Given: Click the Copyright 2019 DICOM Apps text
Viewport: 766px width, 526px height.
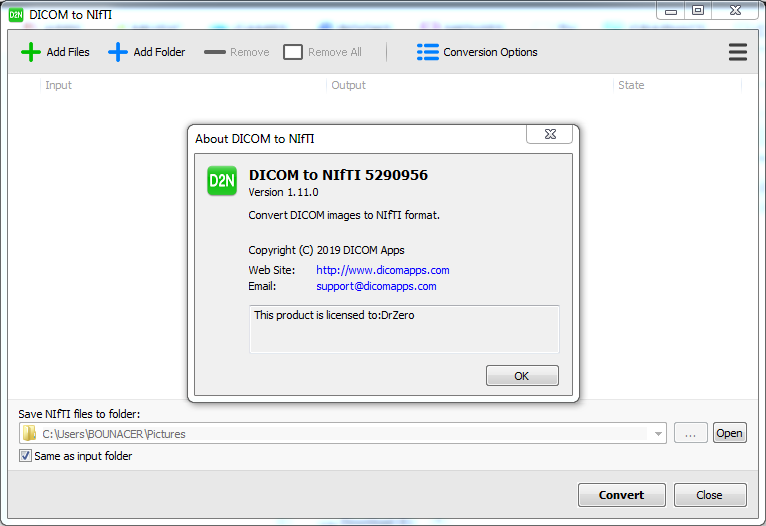Looking at the screenshot, I should coord(326,250).
